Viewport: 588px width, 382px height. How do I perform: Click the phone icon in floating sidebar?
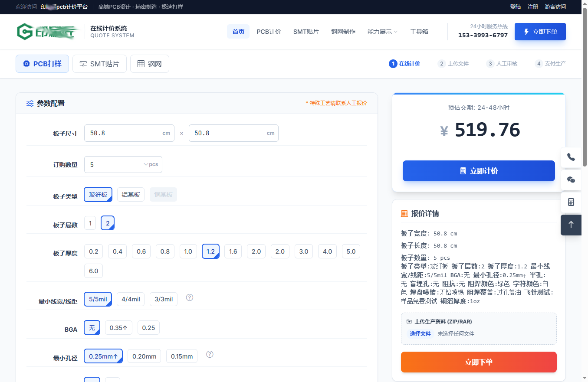pos(571,157)
